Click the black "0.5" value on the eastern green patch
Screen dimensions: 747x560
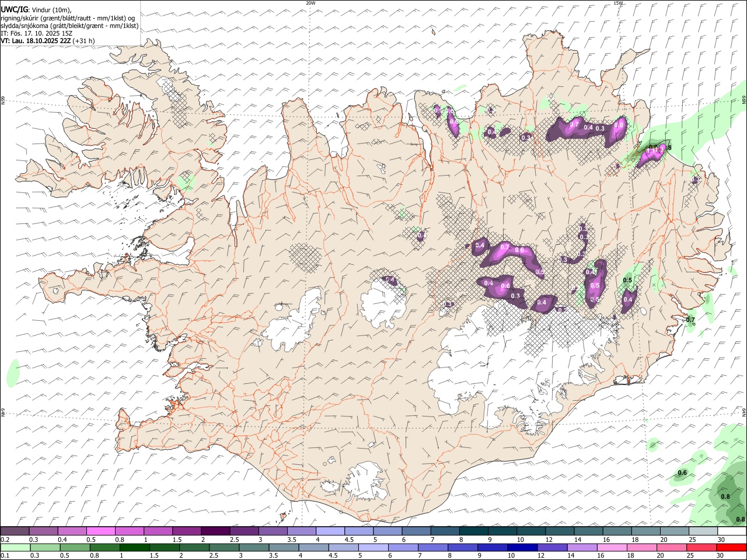click(x=628, y=281)
